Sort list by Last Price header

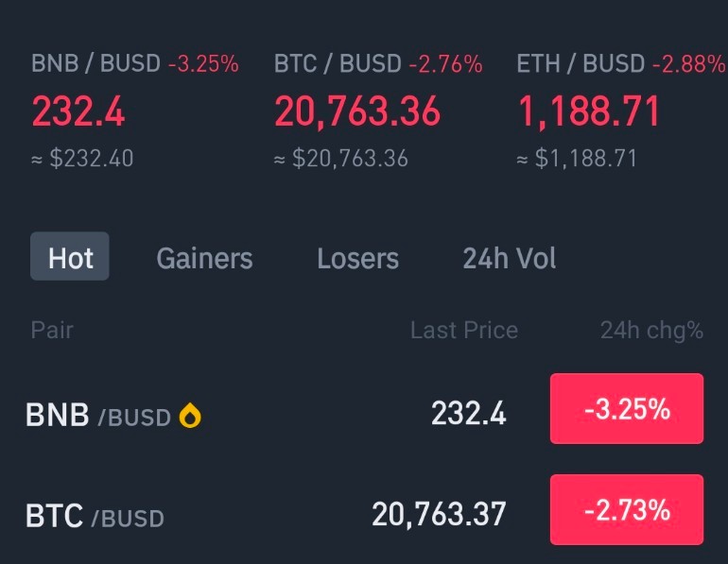tap(464, 331)
